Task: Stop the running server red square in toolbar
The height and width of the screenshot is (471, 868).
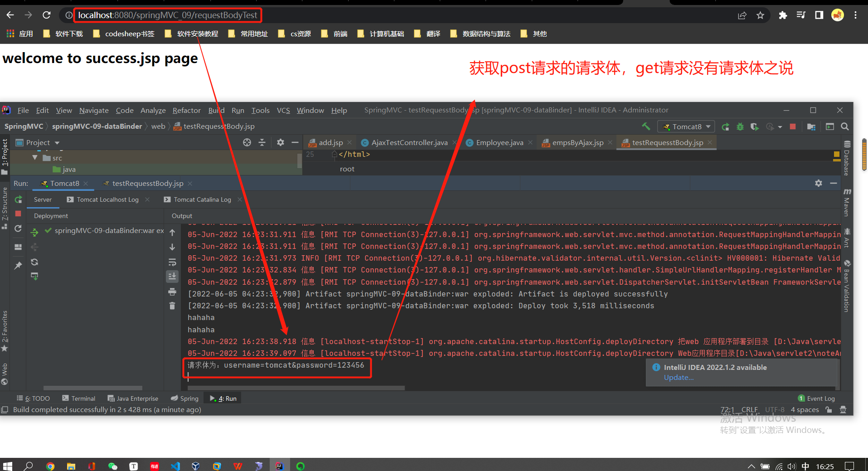Action: (793, 126)
